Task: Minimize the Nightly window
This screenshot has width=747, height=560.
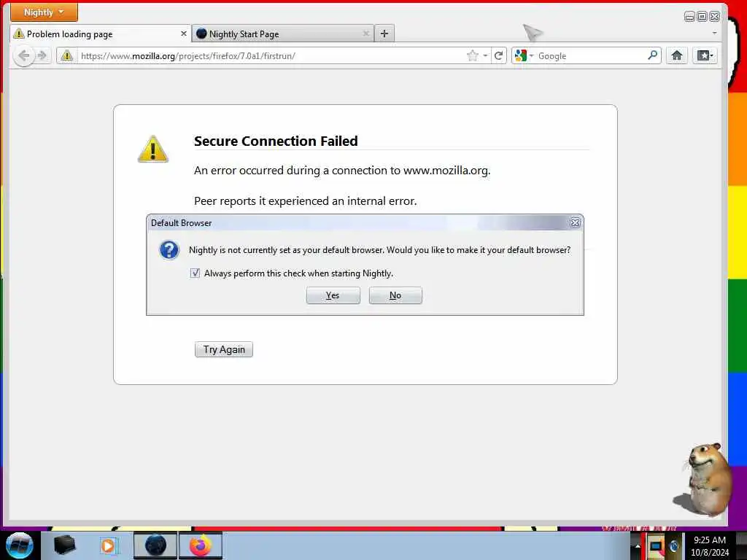Action: 689,17
